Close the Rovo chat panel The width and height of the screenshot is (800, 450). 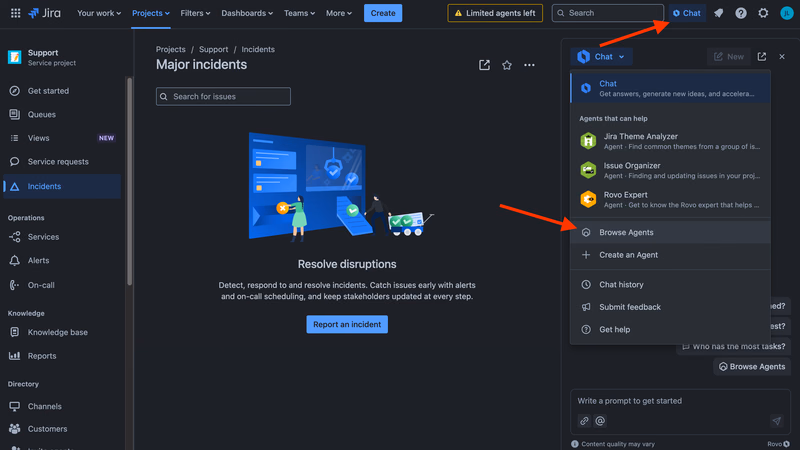[x=782, y=57]
